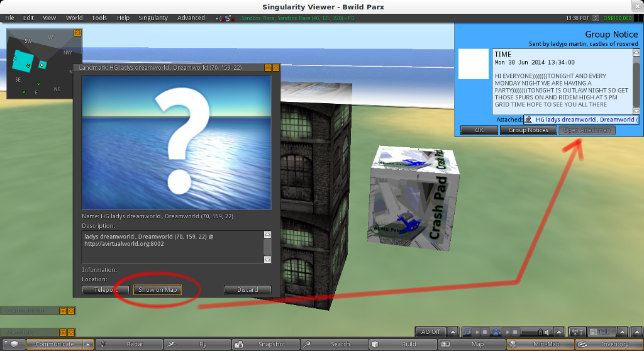Open the chat bar speech bubble icon

click(14, 344)
